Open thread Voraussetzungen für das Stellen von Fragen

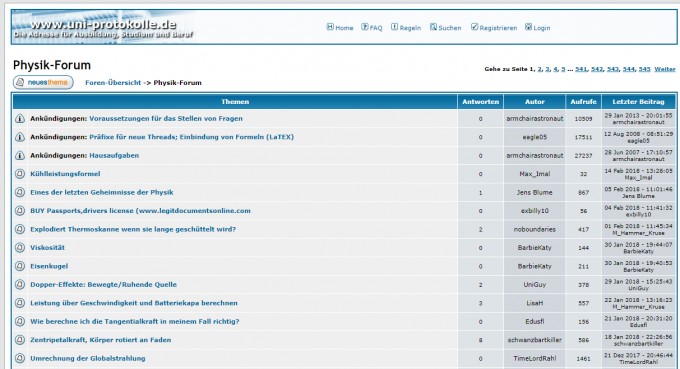click(x=166, y=118)
